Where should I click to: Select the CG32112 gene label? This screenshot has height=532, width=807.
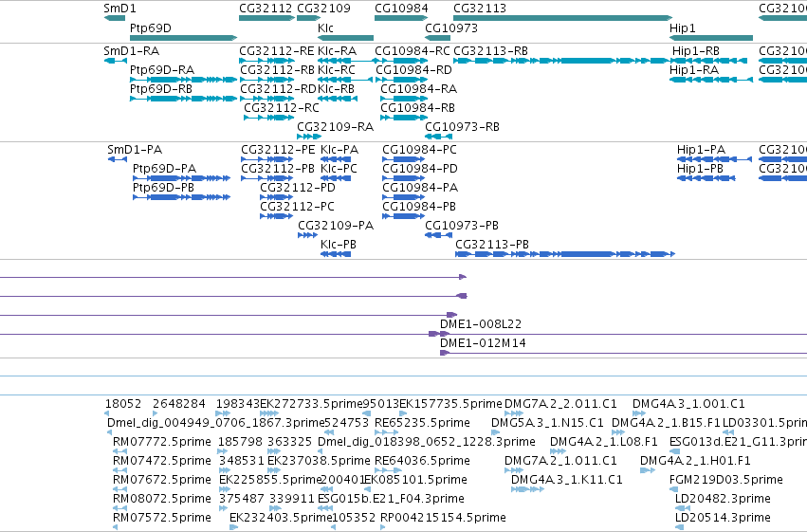point(266,9)
